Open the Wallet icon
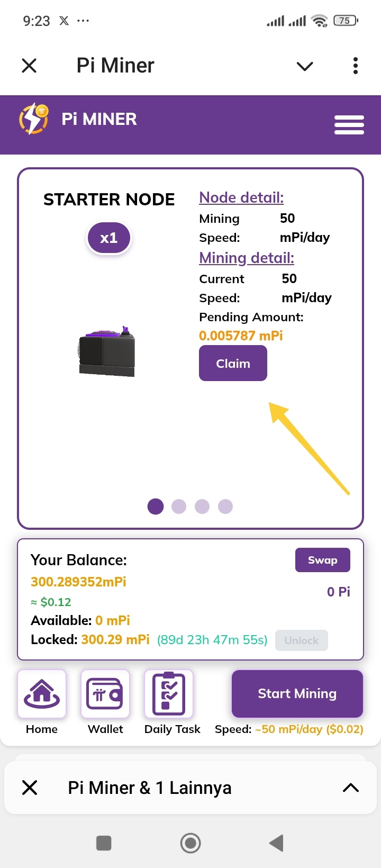 pyautogui.click(x=105, y=694)
